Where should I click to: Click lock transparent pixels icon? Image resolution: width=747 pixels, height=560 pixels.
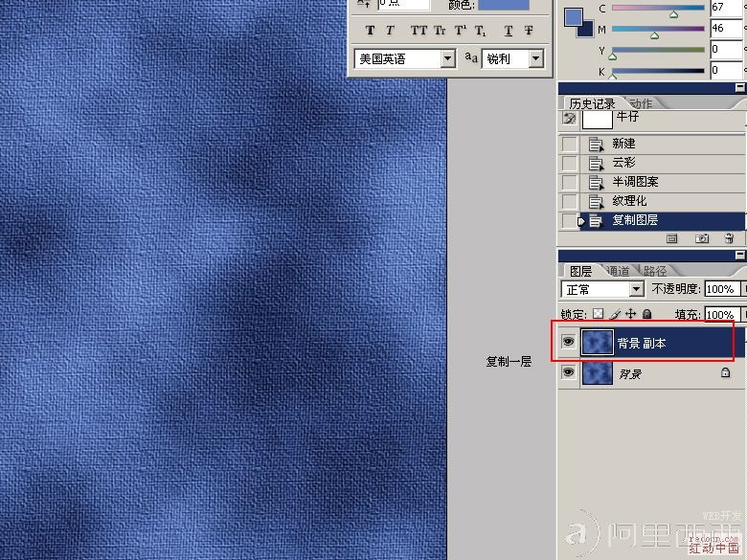[598, 314]
